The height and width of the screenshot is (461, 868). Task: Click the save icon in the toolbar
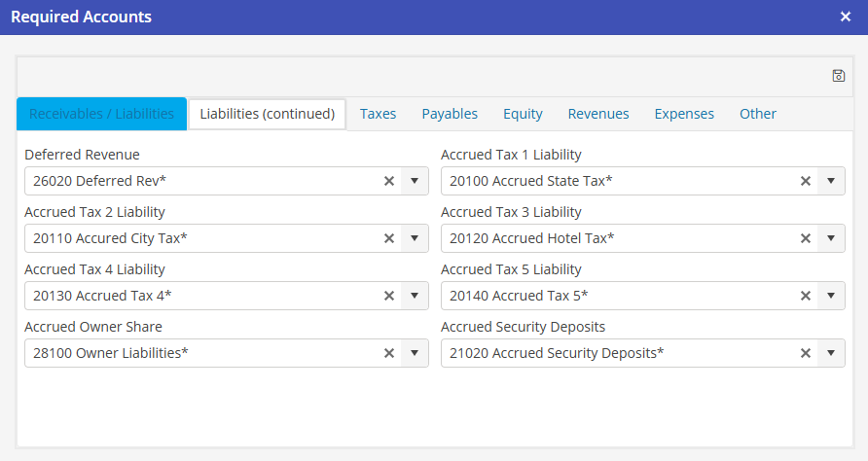tap(839, 76)
